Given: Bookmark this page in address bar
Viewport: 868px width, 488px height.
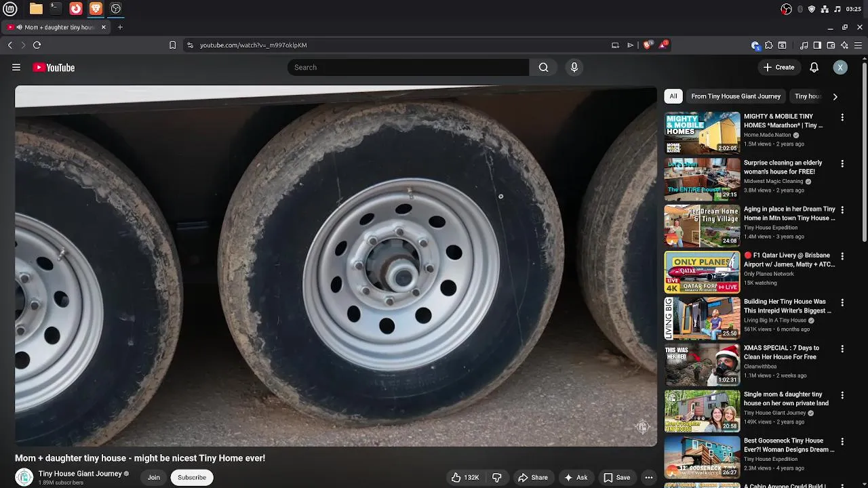Looking at the screenshot, I should [172, 45].
